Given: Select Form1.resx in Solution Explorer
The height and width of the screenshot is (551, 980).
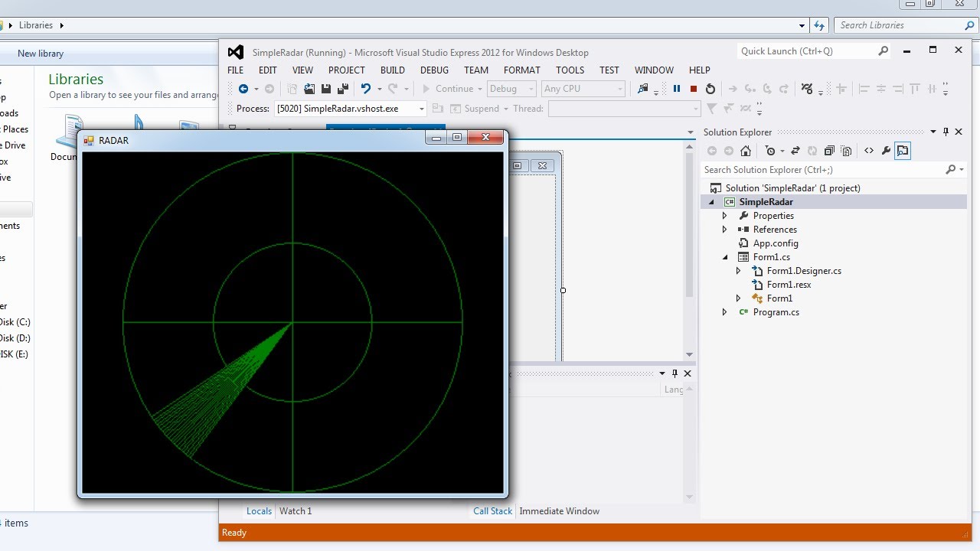Looking at the screenshot, I should pos(788,285).
